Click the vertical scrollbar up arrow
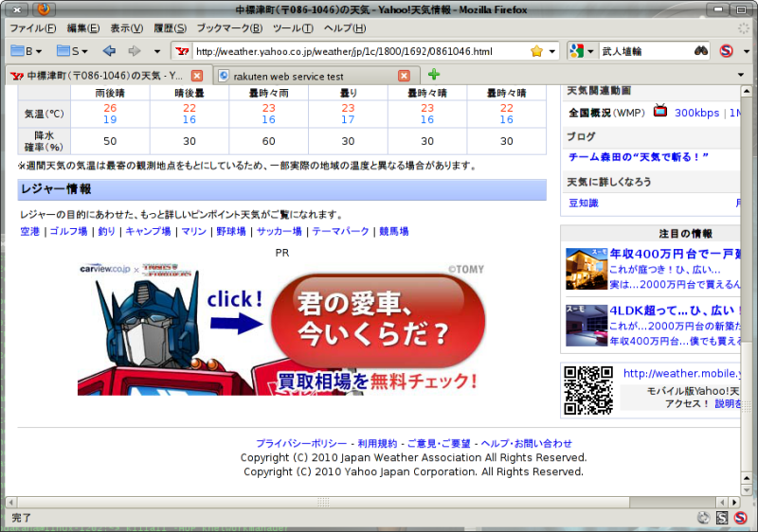This screenshot has width=758, height=532. coord(747,91)
